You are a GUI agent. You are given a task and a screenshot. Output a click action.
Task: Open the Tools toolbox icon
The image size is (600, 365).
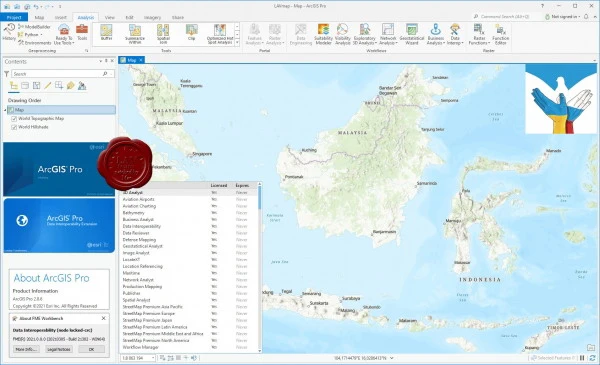[x=82, y=32]
